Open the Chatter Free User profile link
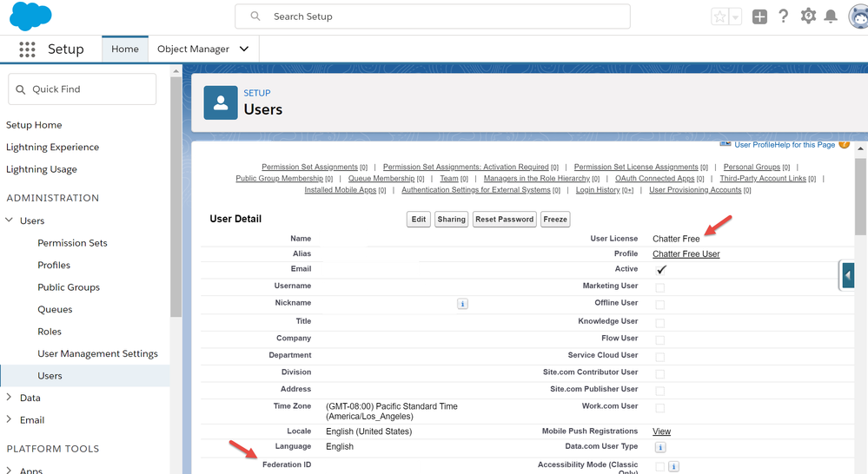 coord(686,253)
